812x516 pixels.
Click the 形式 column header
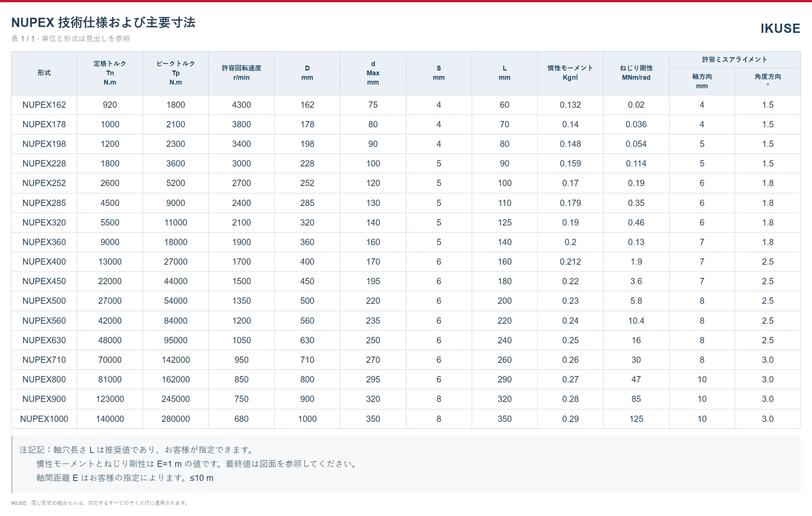pos(44,73)
